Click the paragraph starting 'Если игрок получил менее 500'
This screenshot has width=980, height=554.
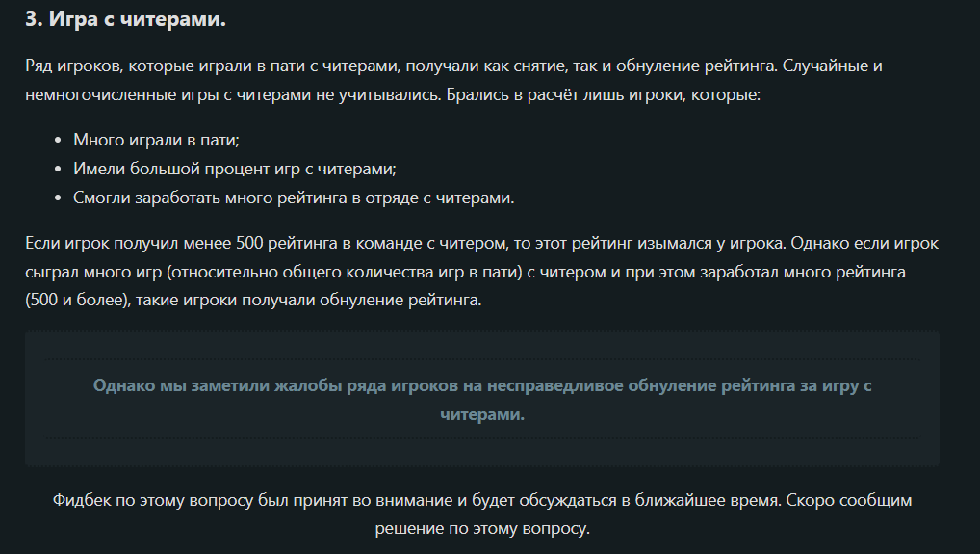482,272
